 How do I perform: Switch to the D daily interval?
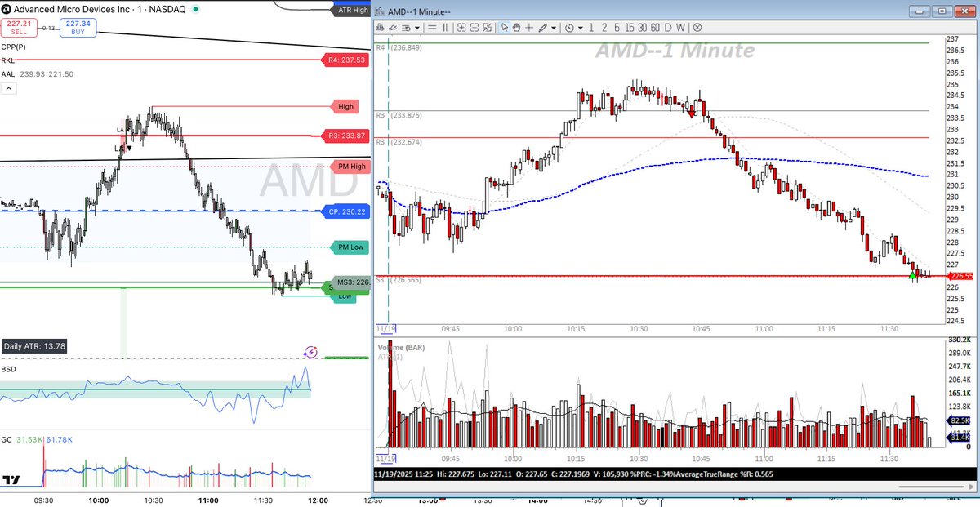tap(668, 27)
